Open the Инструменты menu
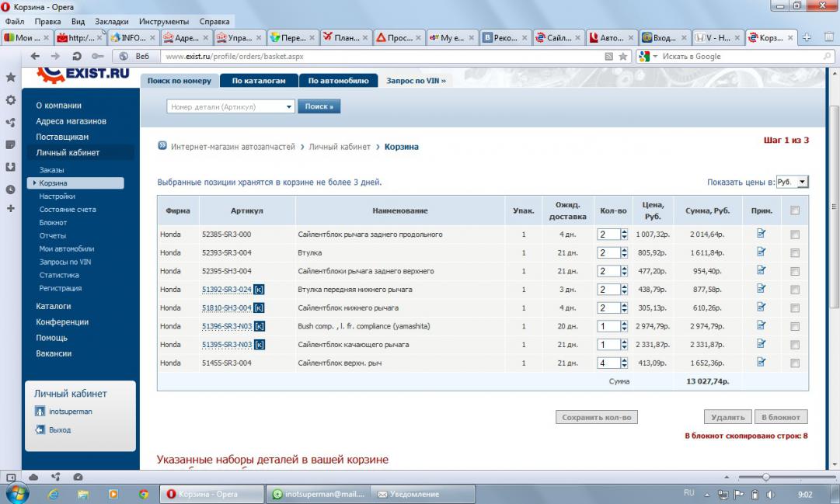840x504 pixels. tap(164, 22)
